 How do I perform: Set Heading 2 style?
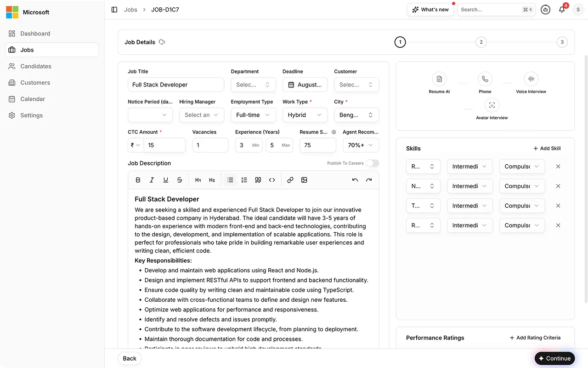pos(212,180)
